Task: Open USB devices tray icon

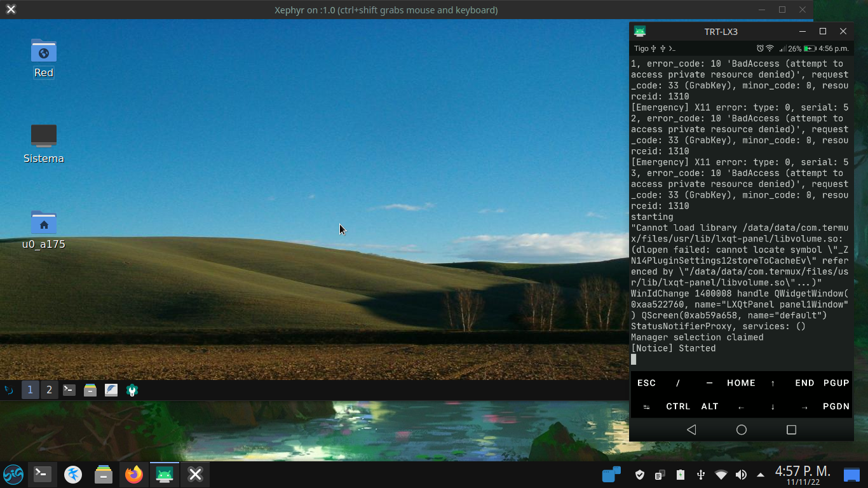Action: click(x=701, y=475)
